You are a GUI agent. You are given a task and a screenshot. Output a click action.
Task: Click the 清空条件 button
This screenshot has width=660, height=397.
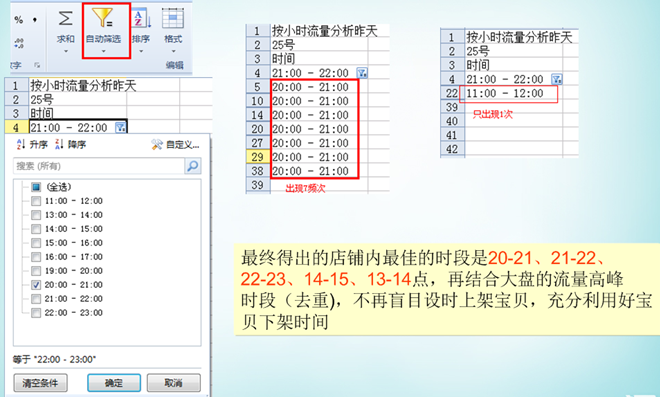40,383
